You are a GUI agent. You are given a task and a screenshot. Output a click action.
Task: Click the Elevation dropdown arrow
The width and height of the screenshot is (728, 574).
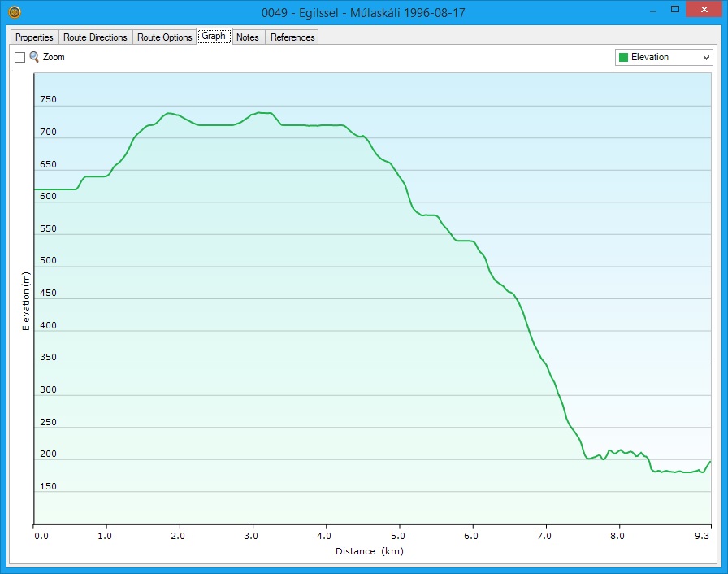705,58
